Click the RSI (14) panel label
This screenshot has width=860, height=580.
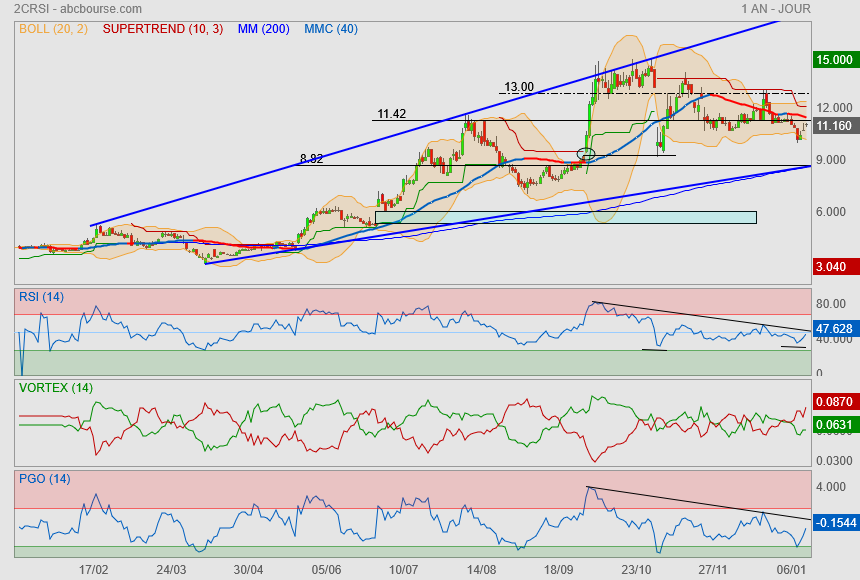click(41, 296)
